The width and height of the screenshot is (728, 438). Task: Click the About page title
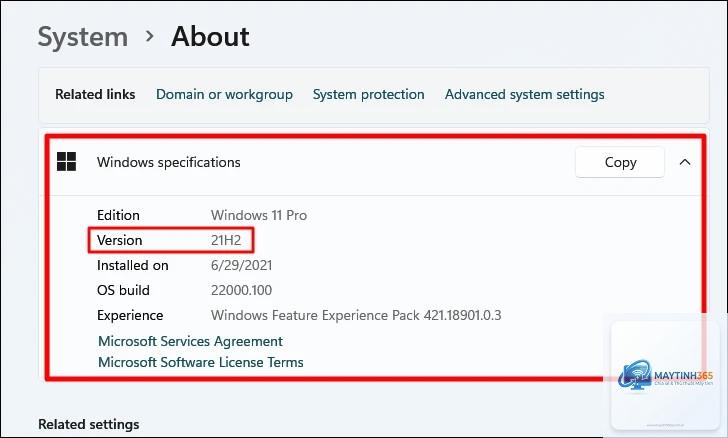coord(210,36)
